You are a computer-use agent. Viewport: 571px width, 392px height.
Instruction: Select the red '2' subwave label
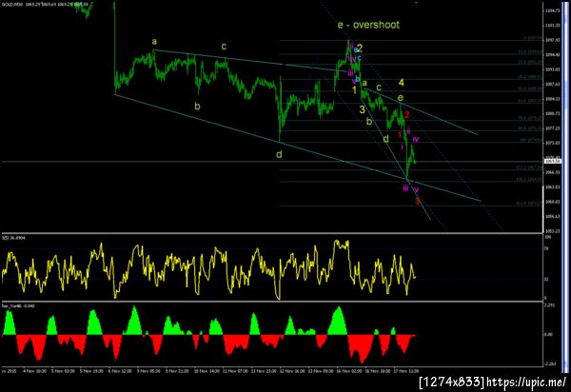(x=406, y=115)
